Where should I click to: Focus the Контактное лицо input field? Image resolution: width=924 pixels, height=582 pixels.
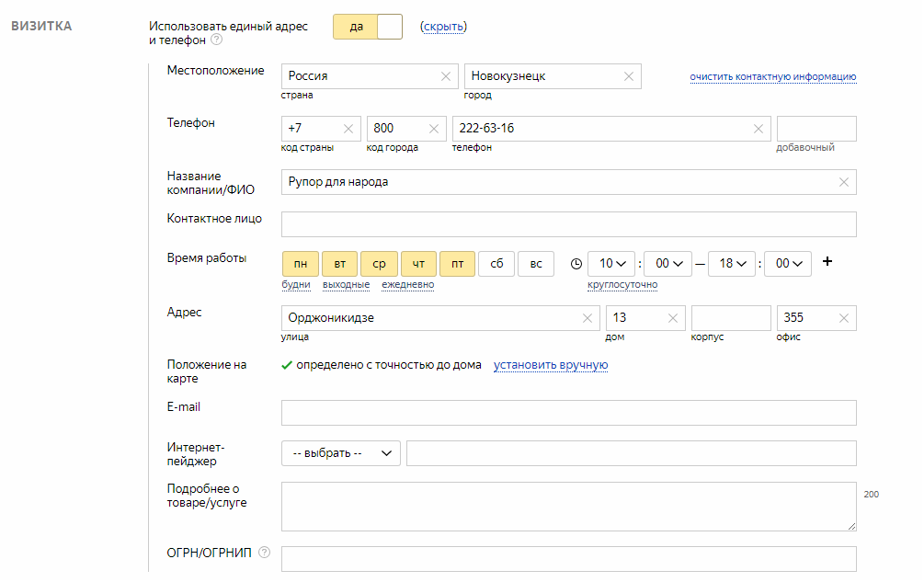point(569,224)
